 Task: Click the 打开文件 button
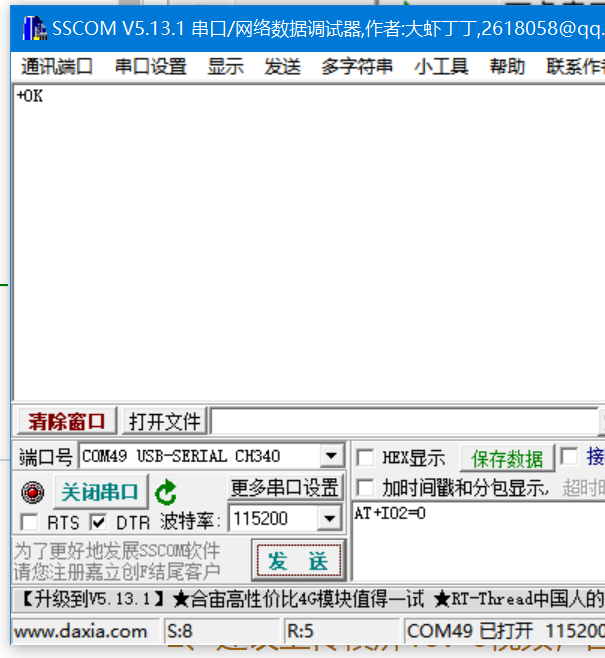pos(165,420)
